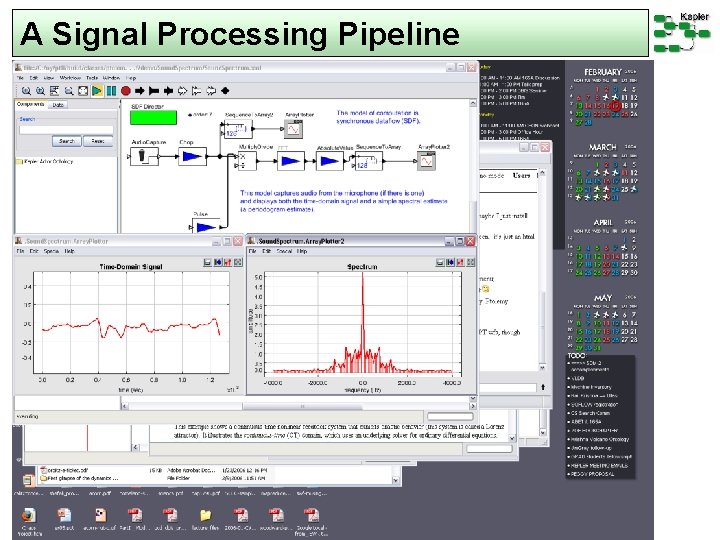The width and height of the screenshot is (720, 540).
Task: Click print plot icon in Time-Domain Signal plot
Action: click(x=208, y=262)
